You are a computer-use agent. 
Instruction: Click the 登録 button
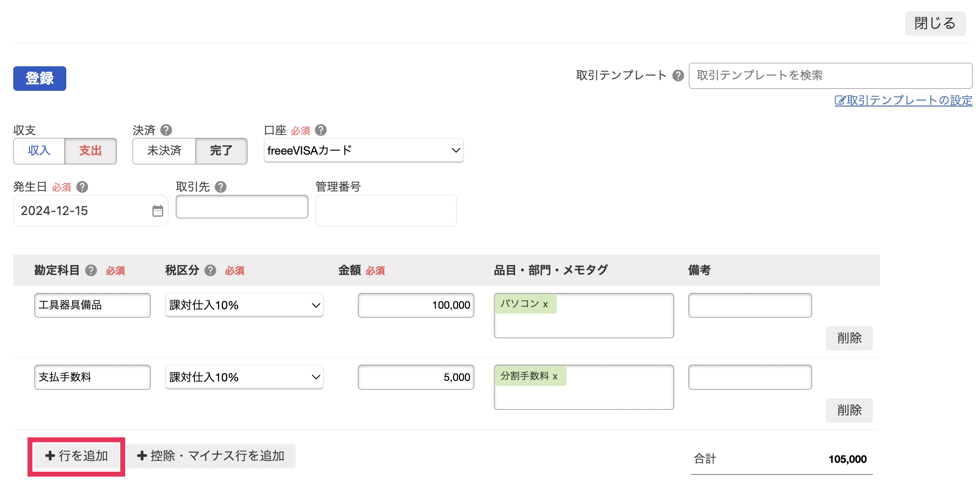[x=40, y=79]
